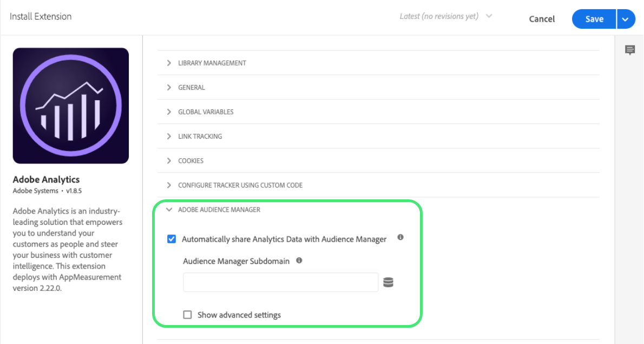Screen dimensions: 644x344
Task: Open the Latest revisions dropdown
Action: coord(446,16)
